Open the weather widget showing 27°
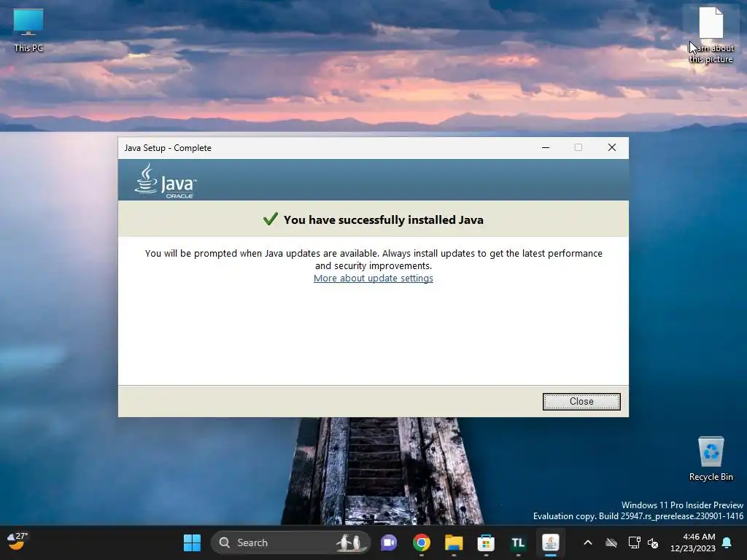The height and width of the screenshot is (560, 747). click(x=18, y=541)
